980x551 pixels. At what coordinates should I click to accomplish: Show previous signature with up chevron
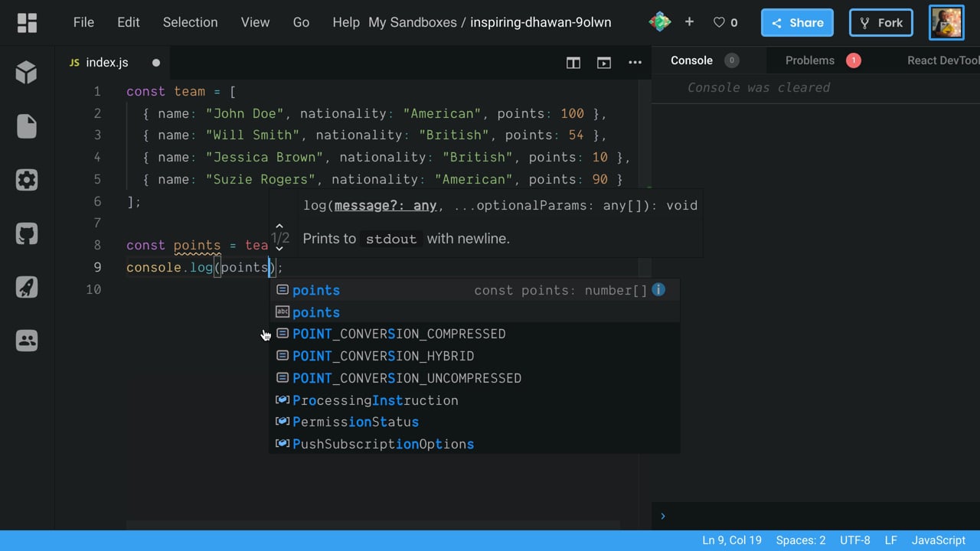(279, 227)
